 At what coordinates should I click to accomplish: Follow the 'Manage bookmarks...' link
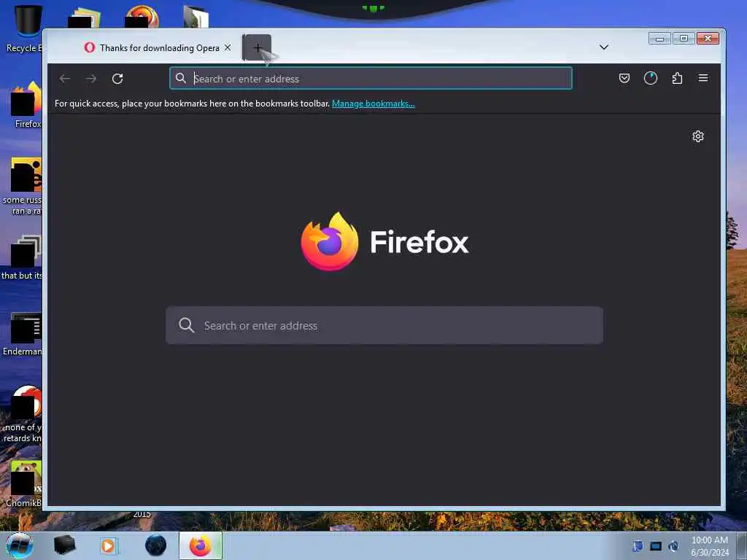tap(373, 104)
